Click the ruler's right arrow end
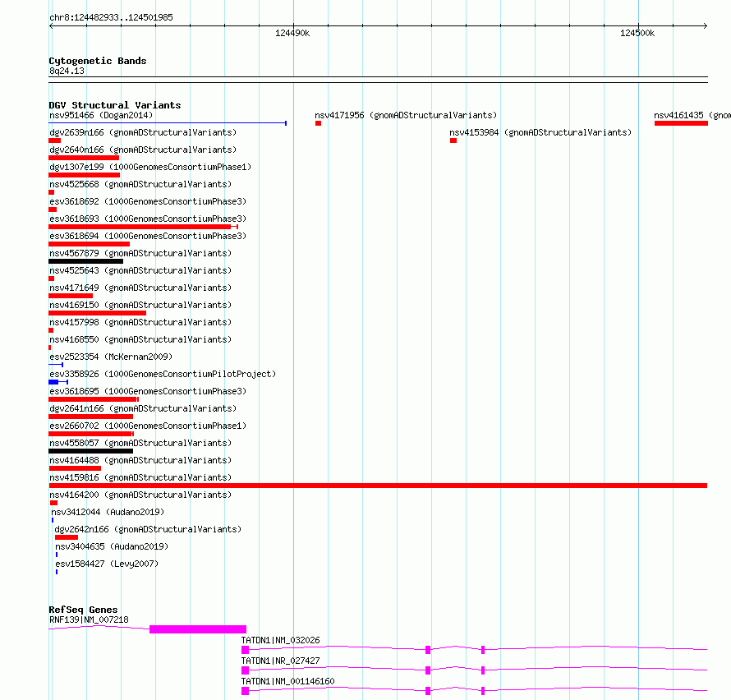The width and height of the screenshot is (731, 700). pyautogui.click(x=706, y=26)
